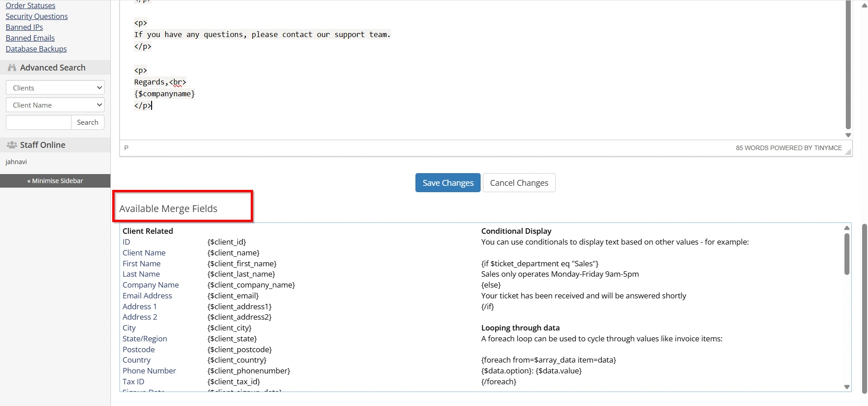
Task: Go to Banned IPs
Action: 24,27
